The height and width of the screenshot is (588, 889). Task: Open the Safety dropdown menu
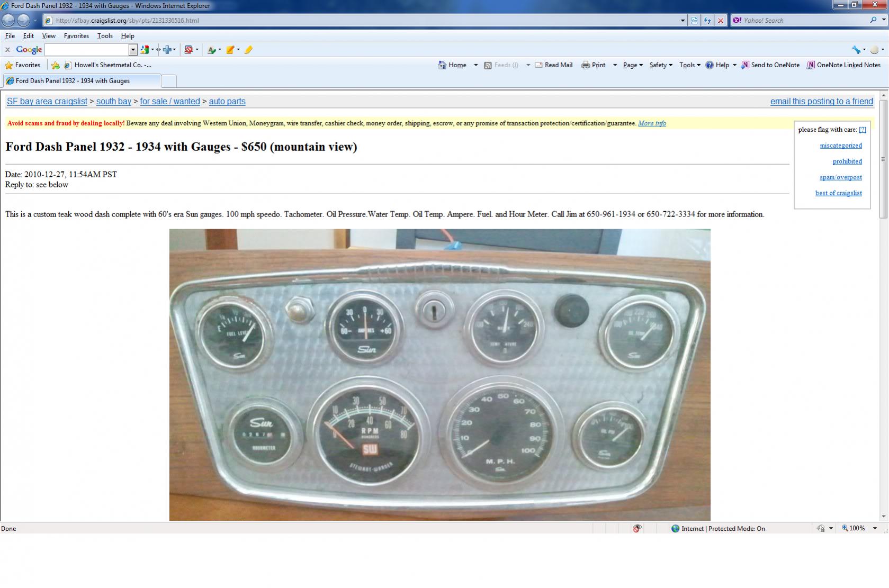point(661,65)
